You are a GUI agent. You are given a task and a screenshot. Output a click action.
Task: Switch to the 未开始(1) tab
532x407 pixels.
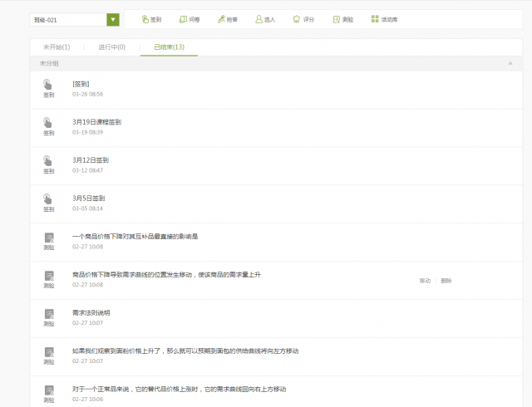point(57,47)
